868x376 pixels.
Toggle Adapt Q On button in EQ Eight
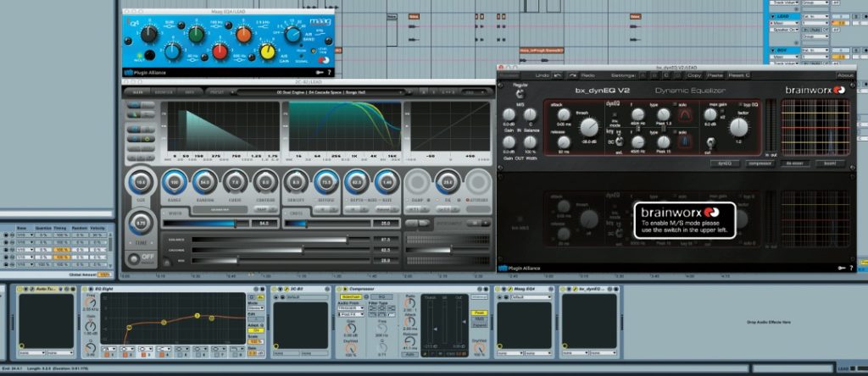coord(255,330)
